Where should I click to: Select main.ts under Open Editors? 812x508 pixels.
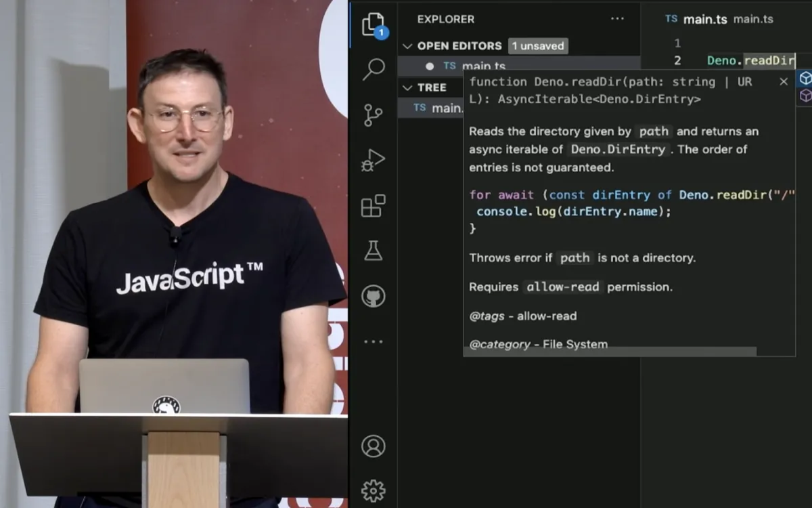[483, 66]
